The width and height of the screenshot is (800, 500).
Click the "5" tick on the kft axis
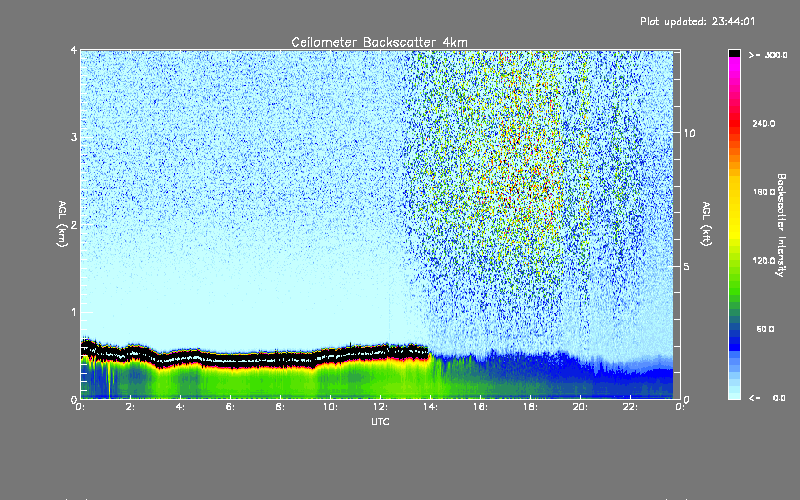point(687,266)
